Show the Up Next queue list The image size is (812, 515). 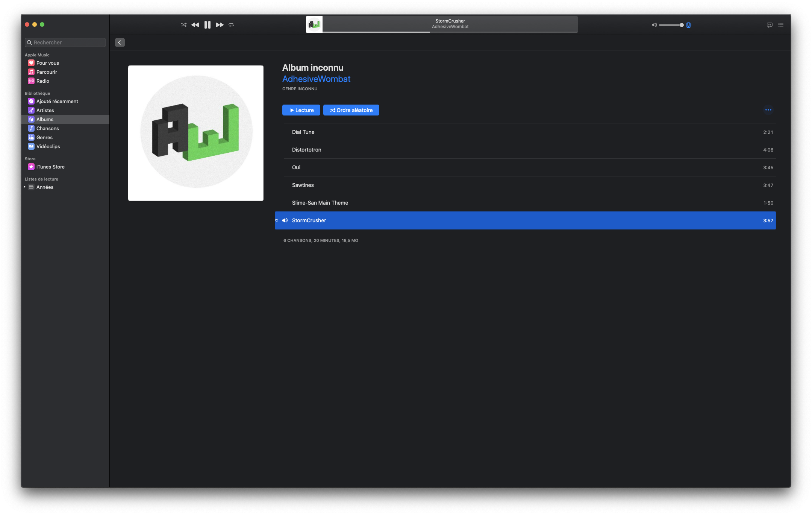pyautogui.click(x=781, y=25)
